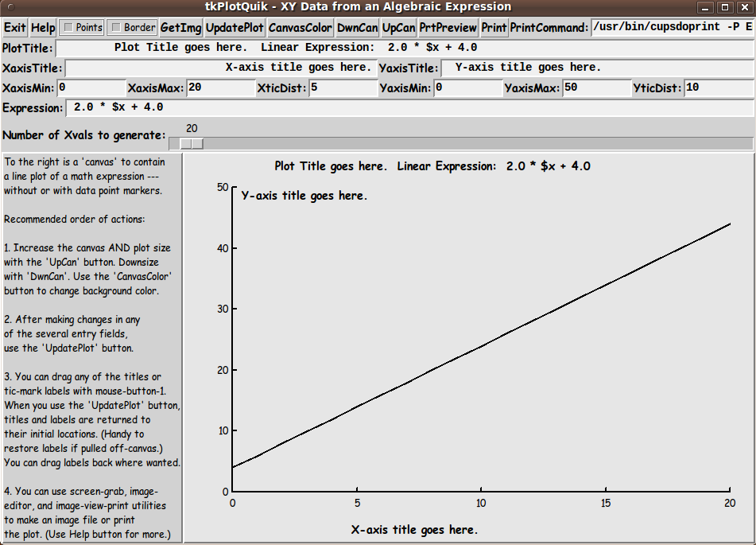Click the YticDist field showing 10
This screenshot has height=545, width=756.
[719, 88]
